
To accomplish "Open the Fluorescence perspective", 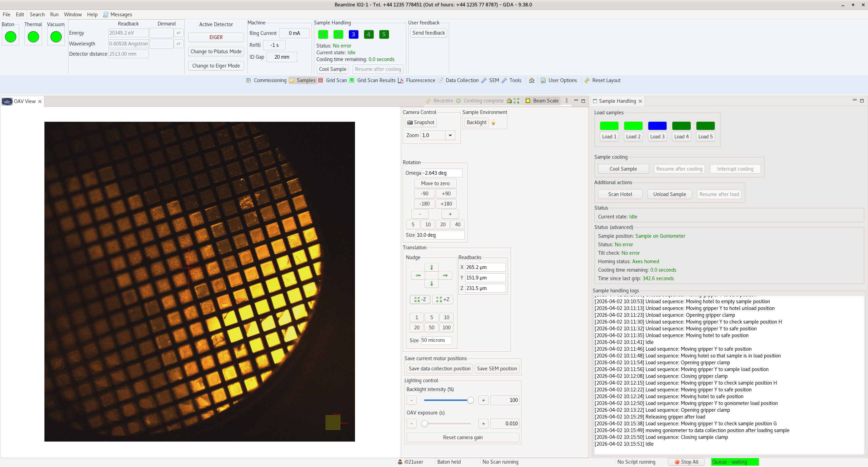I will pos(417,80).
